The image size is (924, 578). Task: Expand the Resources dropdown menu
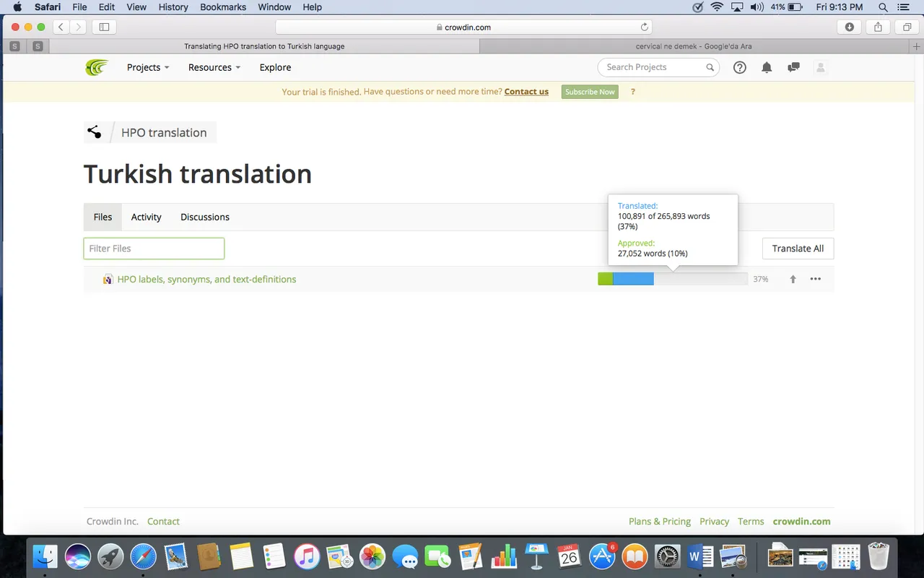(214, 67)
